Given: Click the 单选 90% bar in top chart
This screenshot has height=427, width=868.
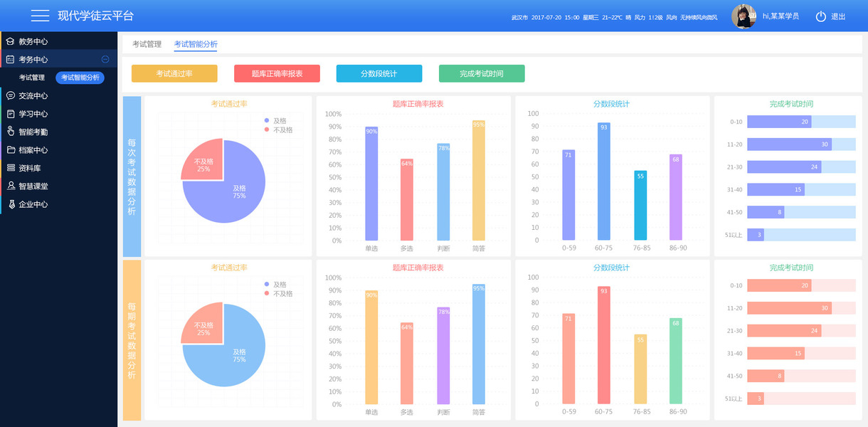Looking at the screenshot, I should (371, 184).
